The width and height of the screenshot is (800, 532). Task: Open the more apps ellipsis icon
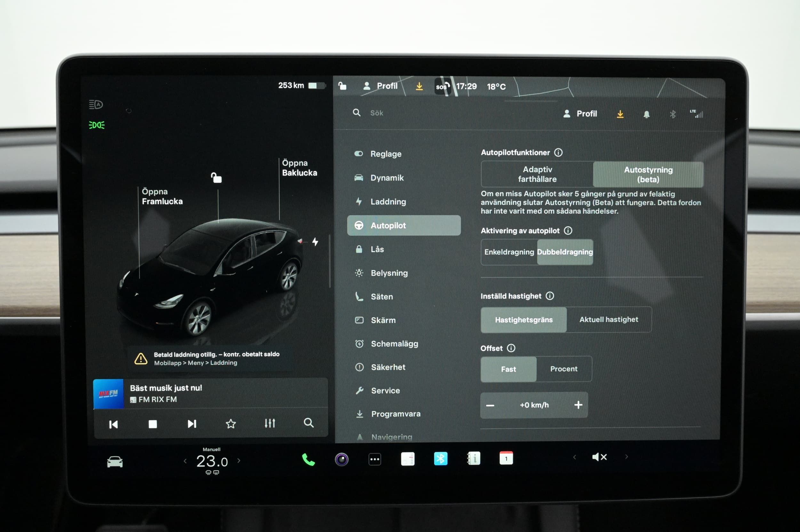[x=375, y=459]
